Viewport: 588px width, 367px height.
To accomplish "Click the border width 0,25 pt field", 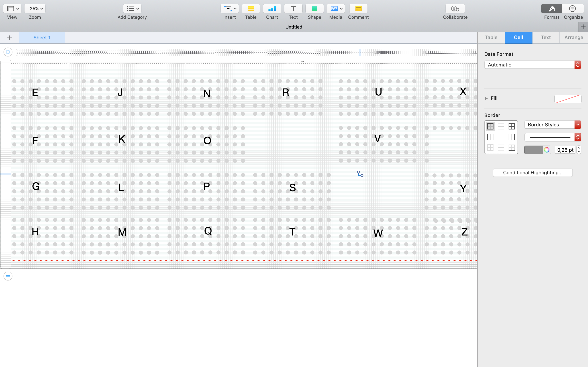I will click(565, 150).
